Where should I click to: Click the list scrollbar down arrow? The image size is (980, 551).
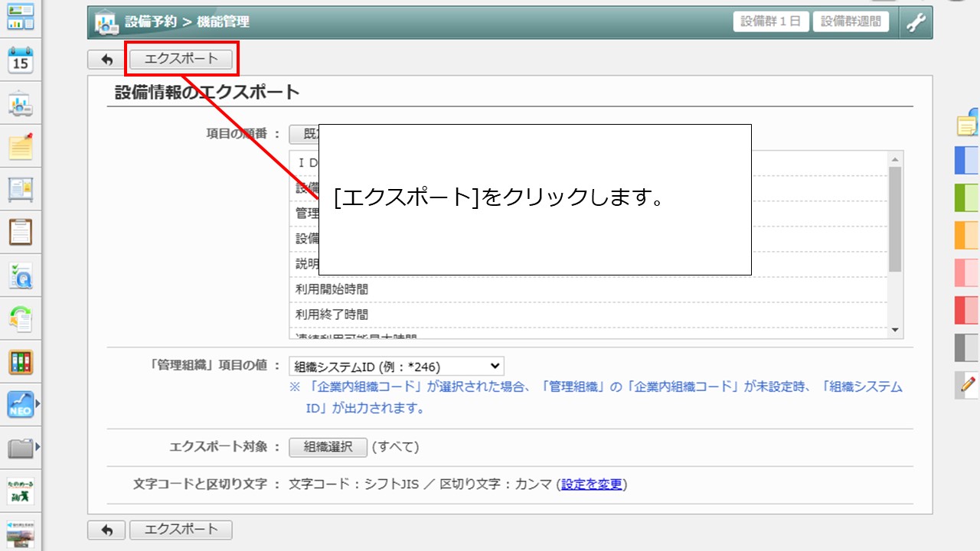[x=895, y=330]
